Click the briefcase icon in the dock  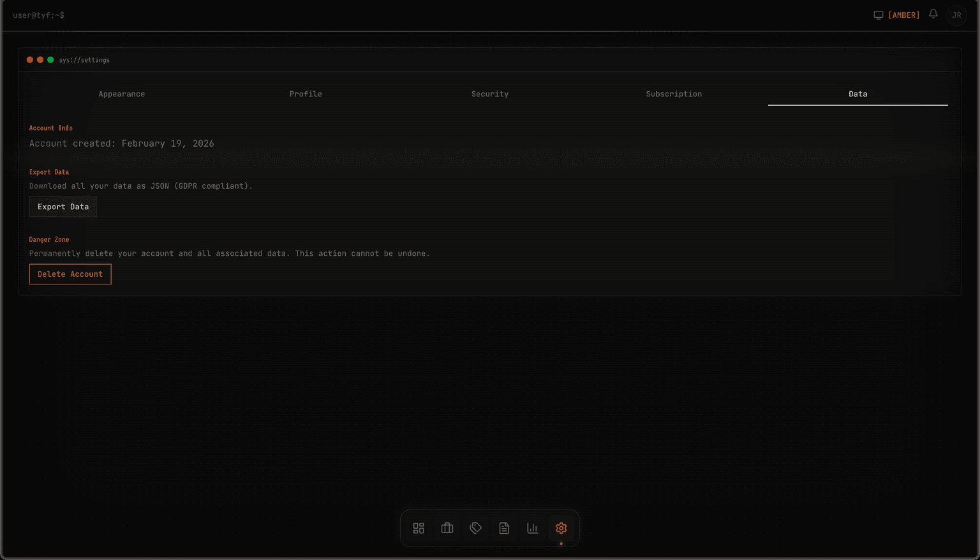447,528
